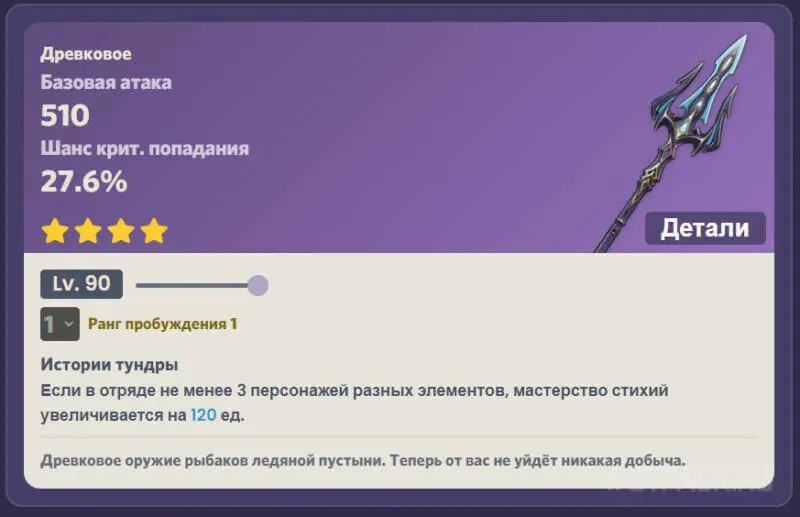Click the Lv. 90 level badge

click(x=81, y=284)
